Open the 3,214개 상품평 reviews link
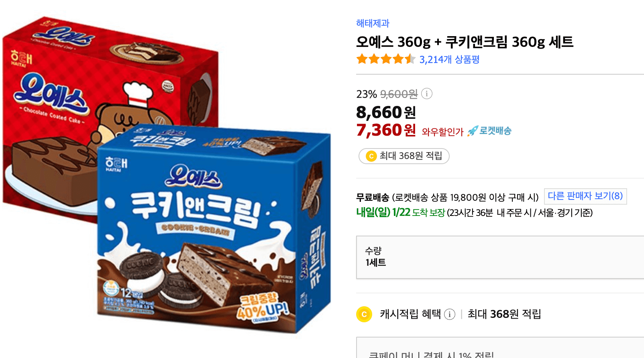The width and height of the screenshot is (644, 358). tap(449, 60)
